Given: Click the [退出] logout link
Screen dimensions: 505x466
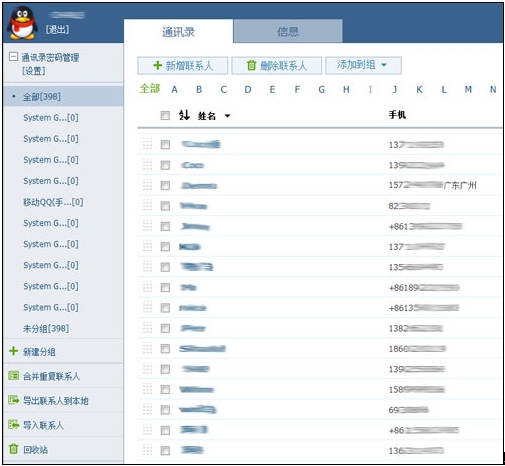Looking at the screenshot, I should click(x=58, y=30).
